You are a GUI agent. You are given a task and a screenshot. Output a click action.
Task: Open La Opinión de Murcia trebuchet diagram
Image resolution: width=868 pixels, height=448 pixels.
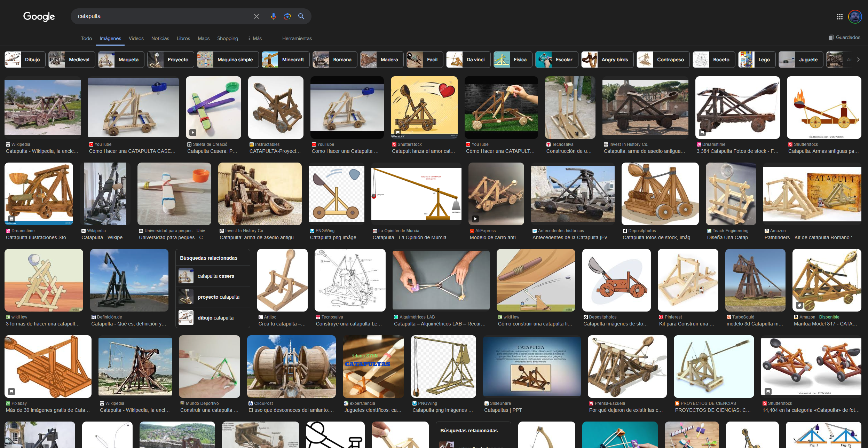point(416,194)
